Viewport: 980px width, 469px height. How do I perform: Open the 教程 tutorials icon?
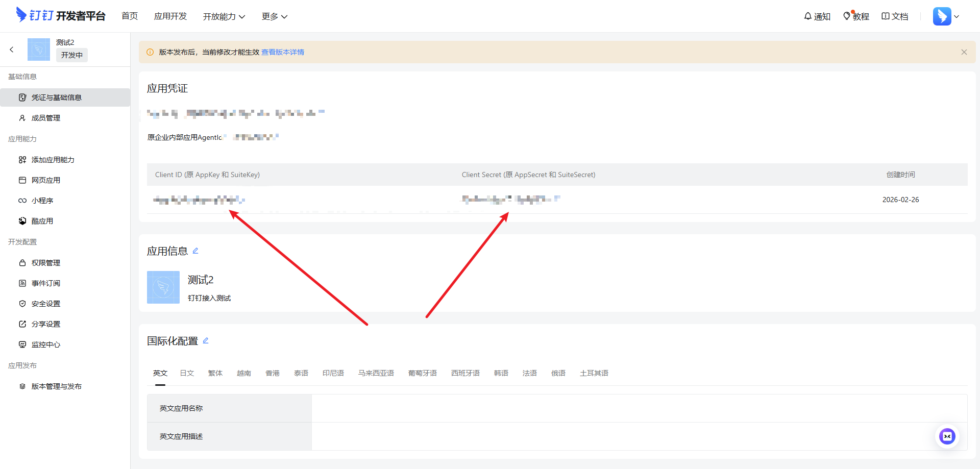856,16
